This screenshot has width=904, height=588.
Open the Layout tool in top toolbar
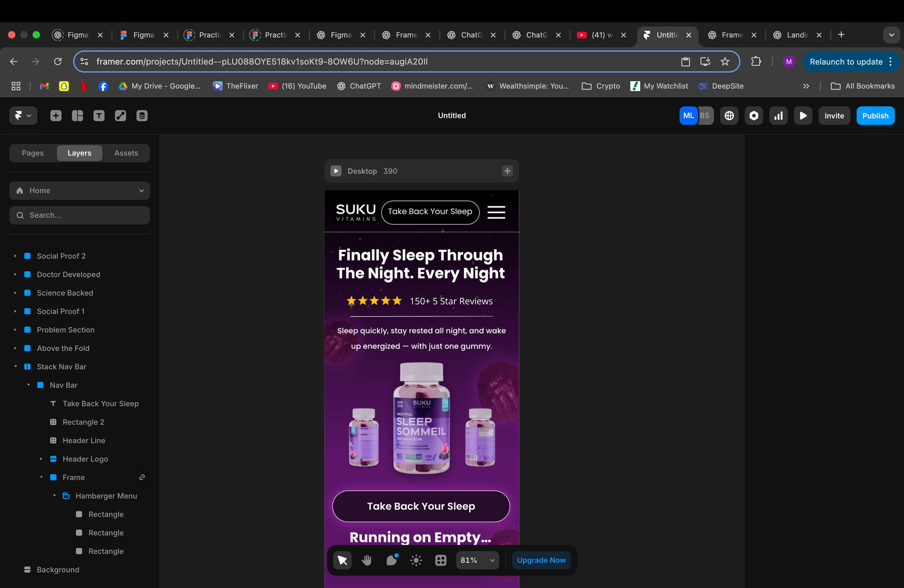coord(78,116)
